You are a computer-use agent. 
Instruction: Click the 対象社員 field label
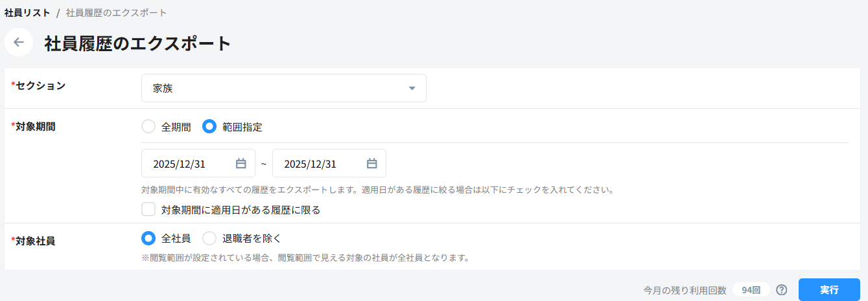[x=35, y=241]
